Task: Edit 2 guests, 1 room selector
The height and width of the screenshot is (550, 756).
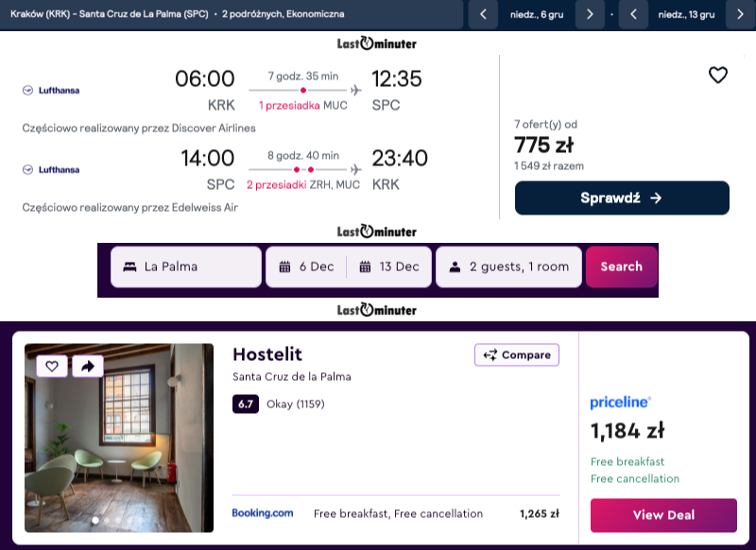Action: [508, 266]
